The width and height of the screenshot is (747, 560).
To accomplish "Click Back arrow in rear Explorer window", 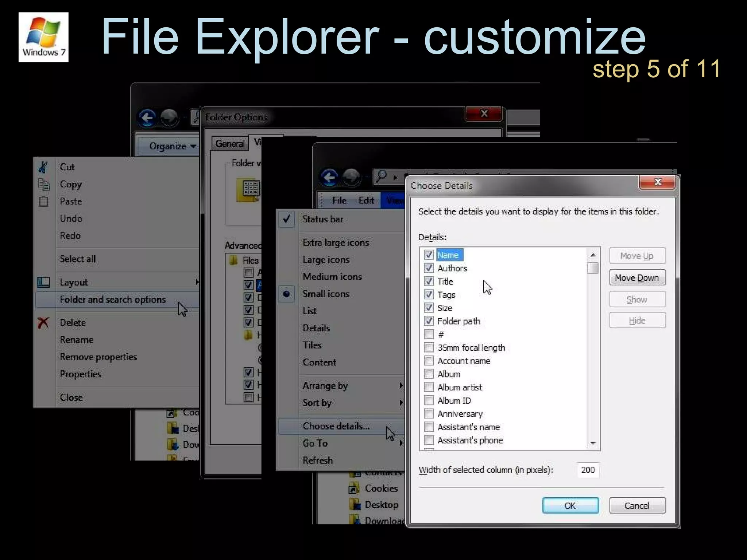I will tap(147, 118).
